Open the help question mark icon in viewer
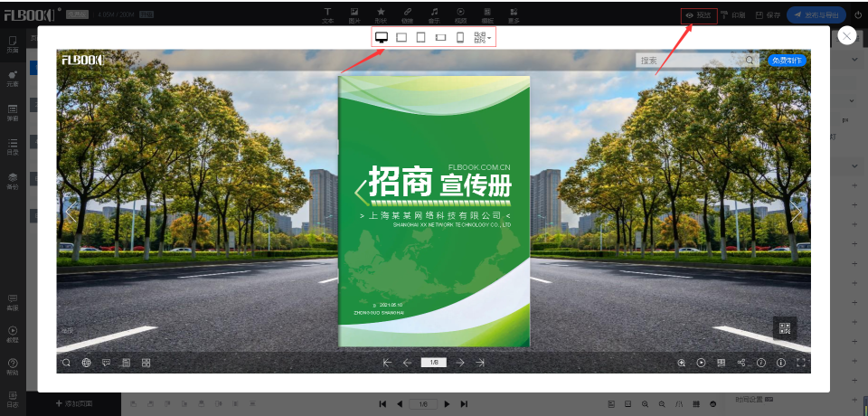The width and height of the screenshot is (868, 416). [761, 363]
